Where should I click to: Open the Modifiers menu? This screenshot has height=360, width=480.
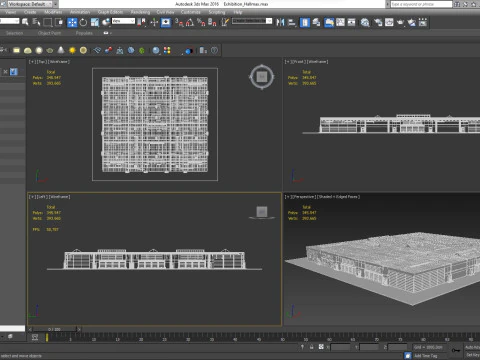tap(53, 12)
